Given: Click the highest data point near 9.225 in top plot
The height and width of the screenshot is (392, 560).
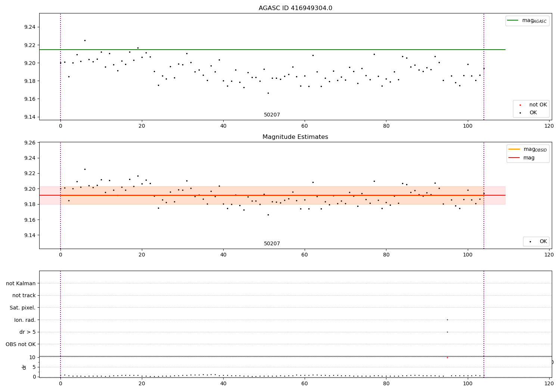Looking at the screenshot, I should tap(85, 40).
